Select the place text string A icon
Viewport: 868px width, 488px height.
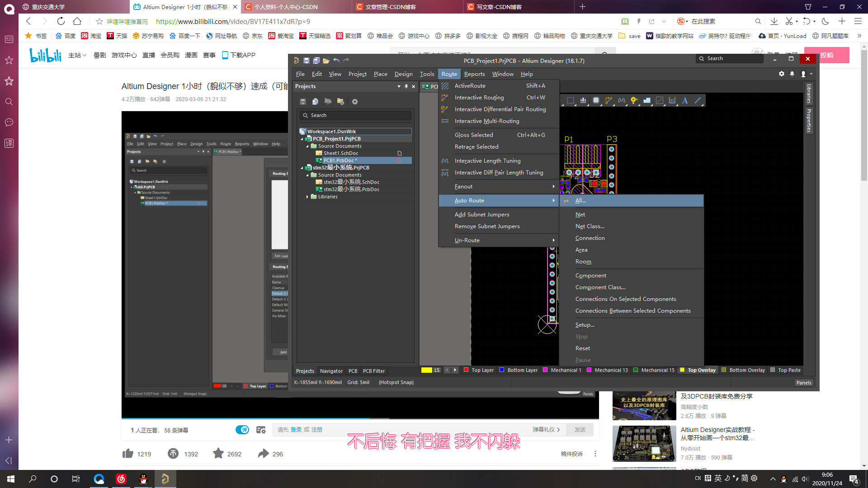685,101
